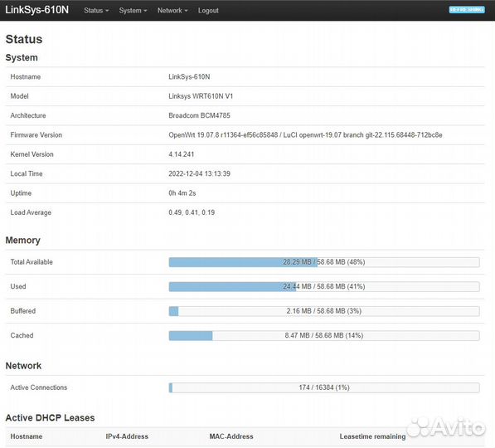The image size is (495, 448).
Task: Select local time 2022-12-04 13:13:39
Action: point(199,173)
